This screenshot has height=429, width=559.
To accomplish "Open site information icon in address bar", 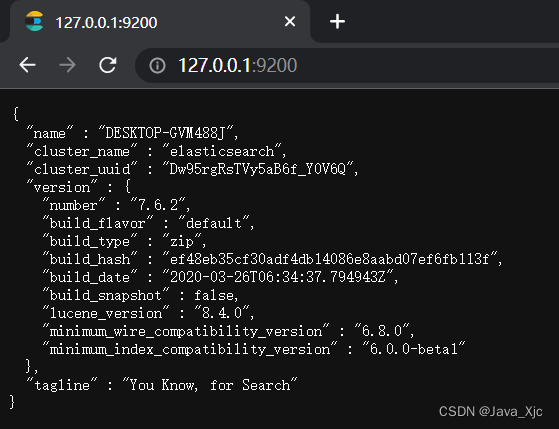I will [x=157, y=66].
